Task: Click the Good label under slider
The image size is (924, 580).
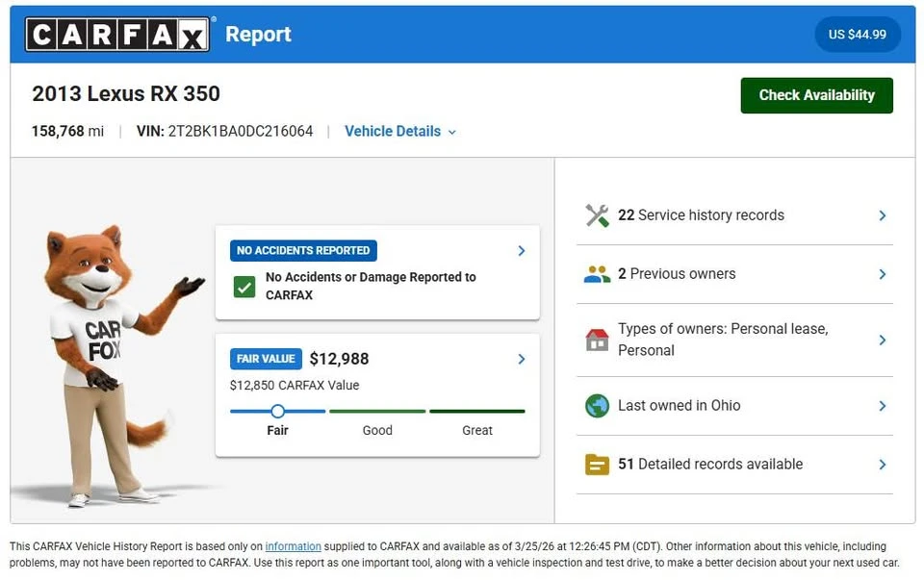Action: pos(377,431)
